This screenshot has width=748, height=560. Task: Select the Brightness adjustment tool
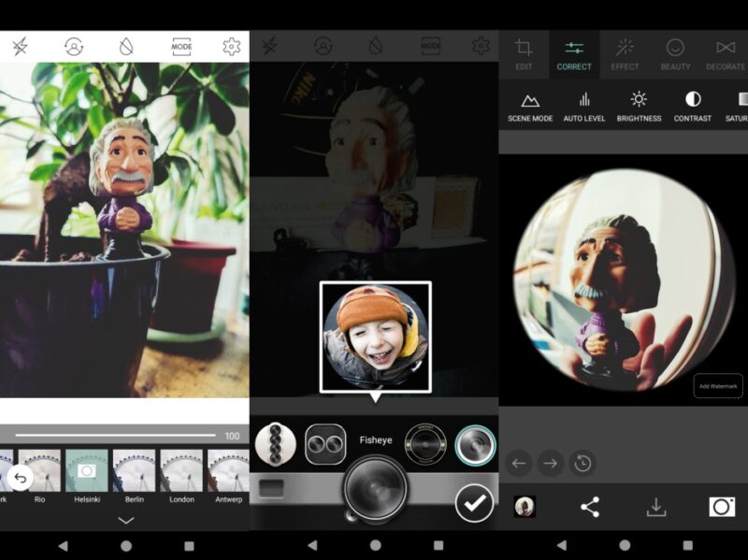pos(639,106)
